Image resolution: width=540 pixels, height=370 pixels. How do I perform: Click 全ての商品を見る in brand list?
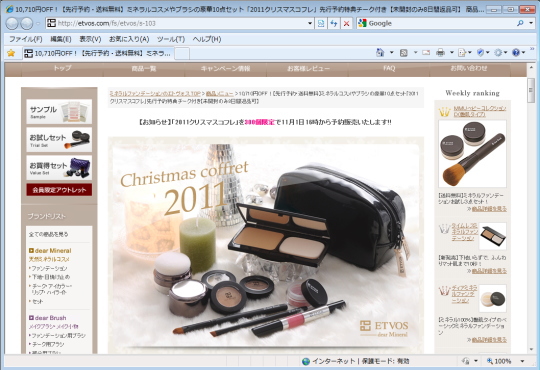pos(49,234)
